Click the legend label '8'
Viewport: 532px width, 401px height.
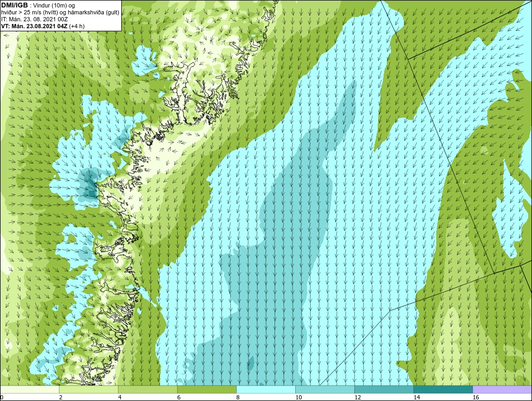pos(238,397)
